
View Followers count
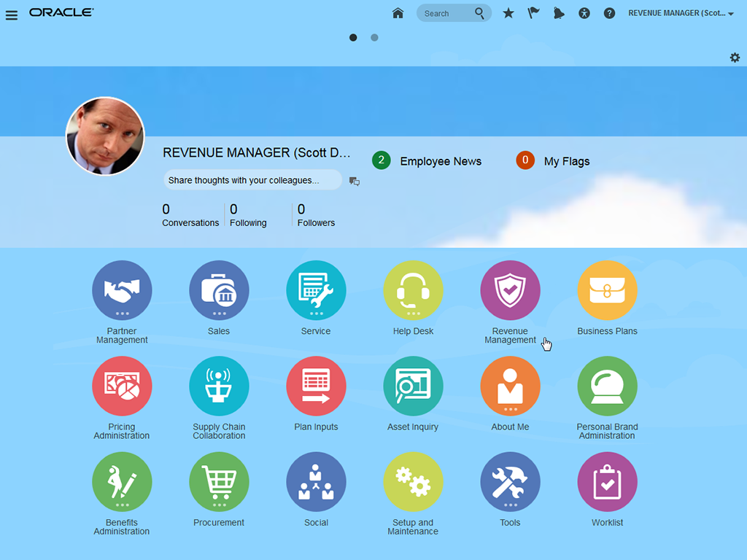point(316,215)
